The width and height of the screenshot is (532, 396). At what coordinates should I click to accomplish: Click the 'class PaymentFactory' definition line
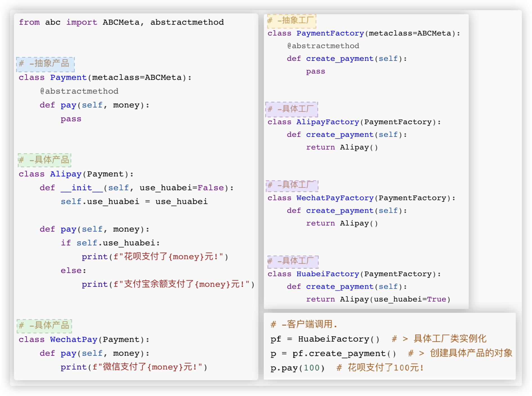click(364, 34)
